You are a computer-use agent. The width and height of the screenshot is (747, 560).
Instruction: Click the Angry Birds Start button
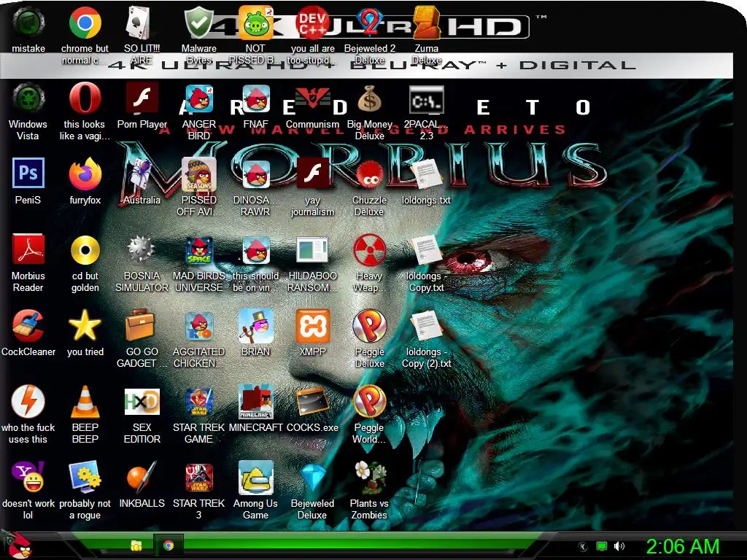tap(17, 545)
